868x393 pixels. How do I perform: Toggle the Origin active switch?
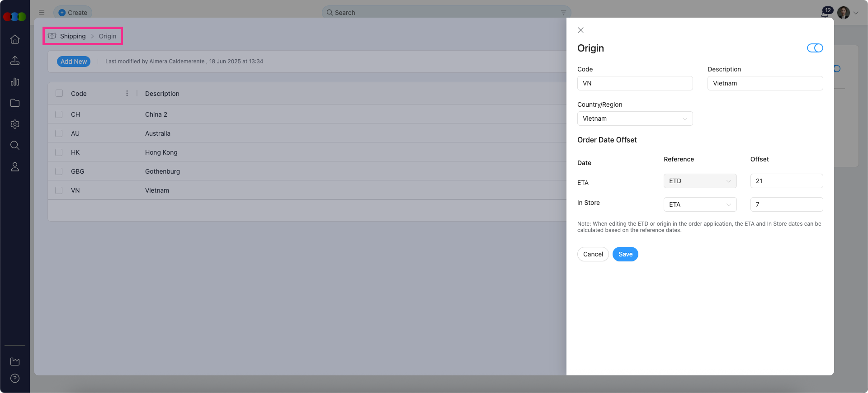[x=815, y=48]
